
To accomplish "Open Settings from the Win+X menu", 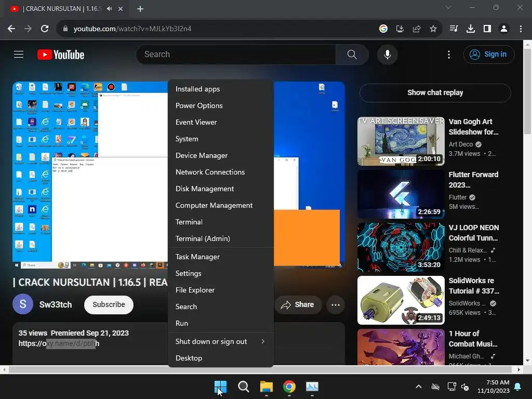I will (x=220, y=273).
